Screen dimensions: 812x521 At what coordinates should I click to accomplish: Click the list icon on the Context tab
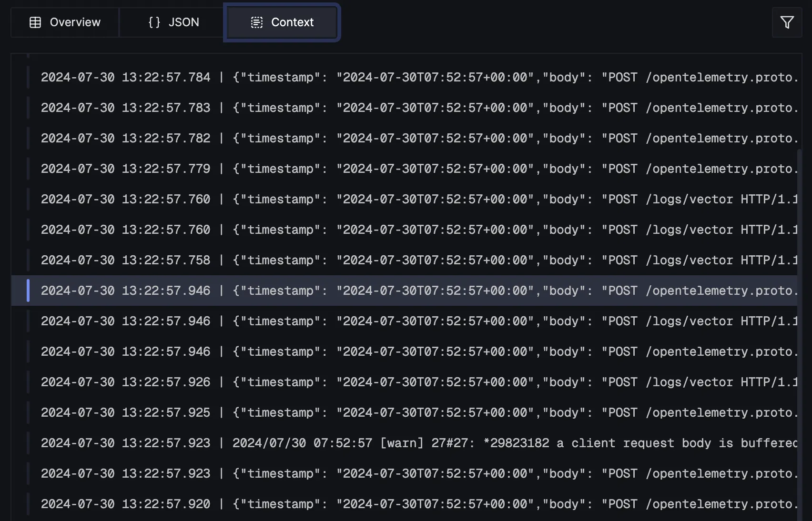257,22
